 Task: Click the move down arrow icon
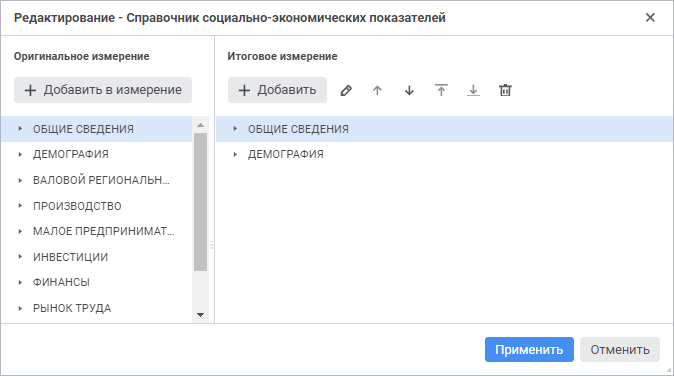point(409,90)
